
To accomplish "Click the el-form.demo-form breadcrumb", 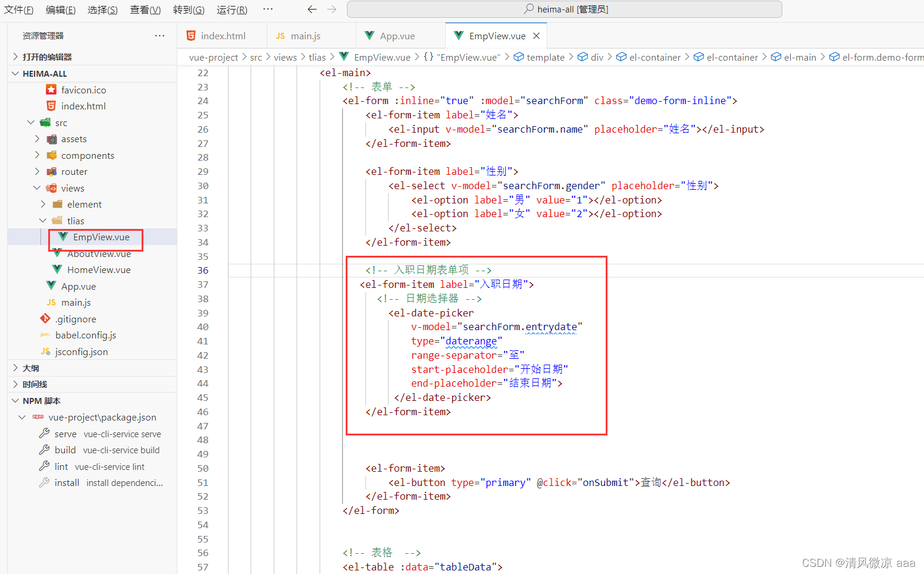I will [x=883, y=57].
